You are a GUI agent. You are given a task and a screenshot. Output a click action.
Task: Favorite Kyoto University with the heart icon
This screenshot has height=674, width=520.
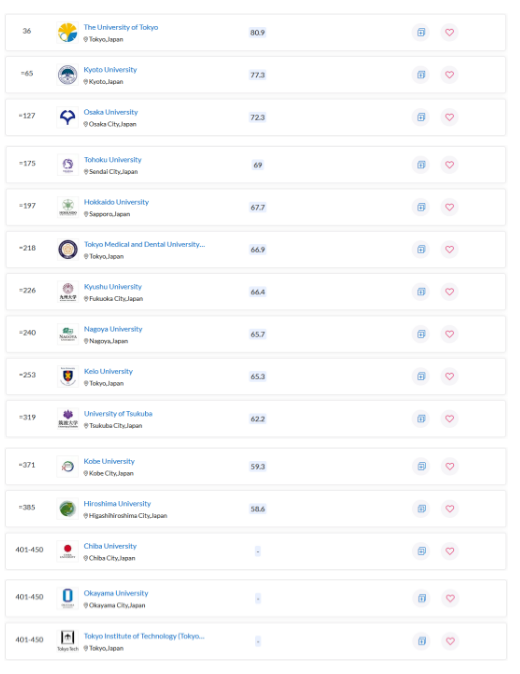[450, 75]
